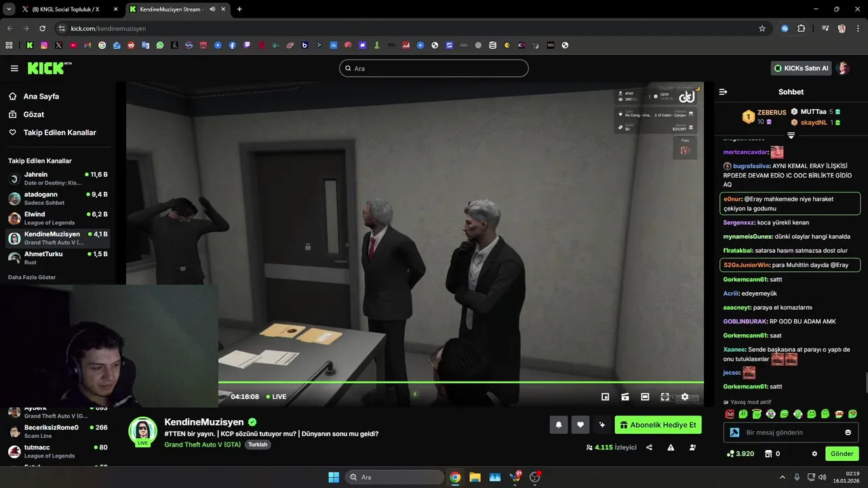The image size is (868, 488).
Task: Report the stream with warning icon
Action: click(x=671, y=447)
